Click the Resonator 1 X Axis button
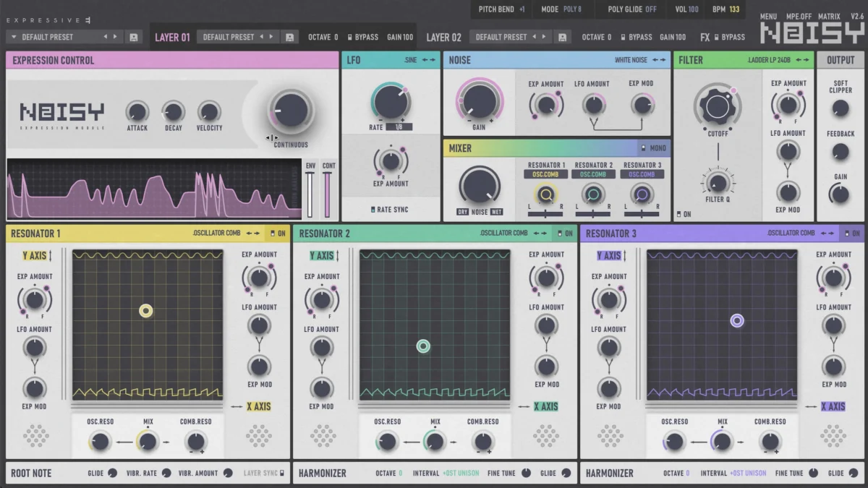The width and height of the screenshot is (868, 488). (x=258, y=406)
